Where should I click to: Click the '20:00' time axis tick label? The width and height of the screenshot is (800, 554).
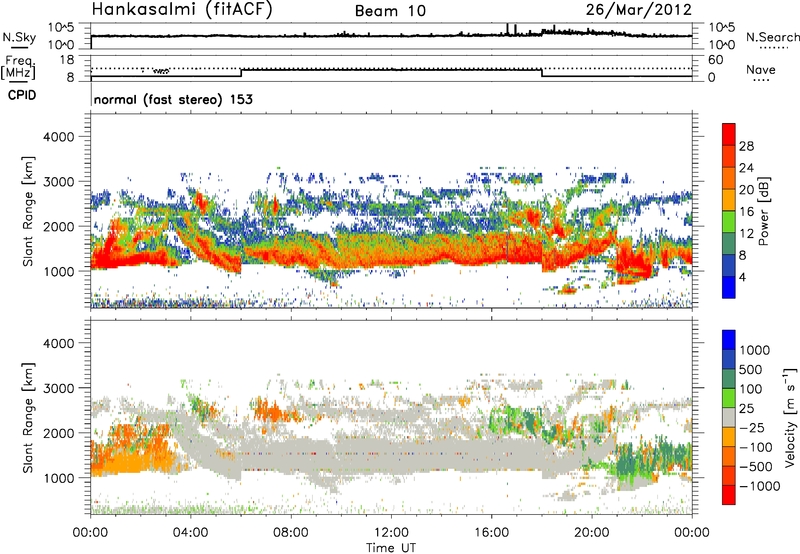point(592,533)
